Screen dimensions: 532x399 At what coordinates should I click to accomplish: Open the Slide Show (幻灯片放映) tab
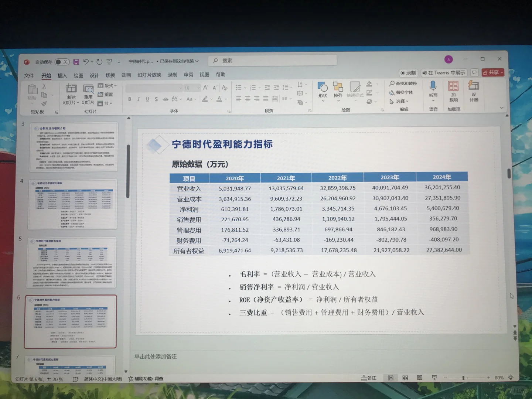pos(149,75)
